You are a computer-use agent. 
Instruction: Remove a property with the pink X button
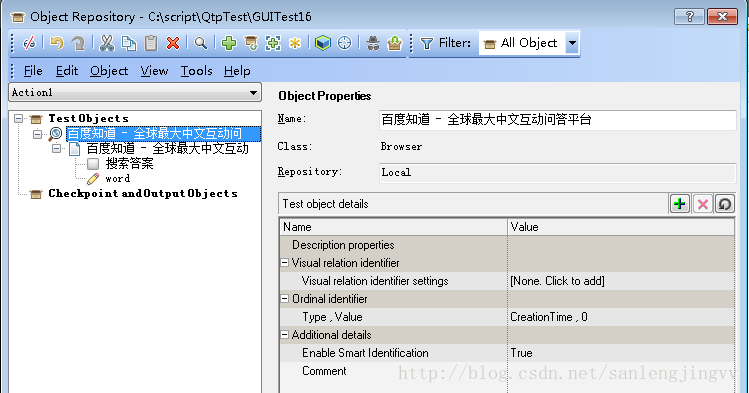[x=703, y=204]
